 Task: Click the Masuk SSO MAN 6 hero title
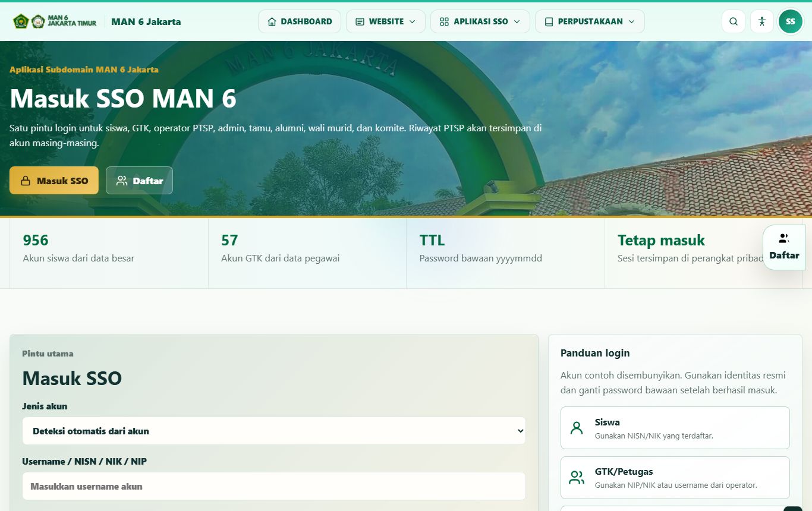tap(123, 98)
